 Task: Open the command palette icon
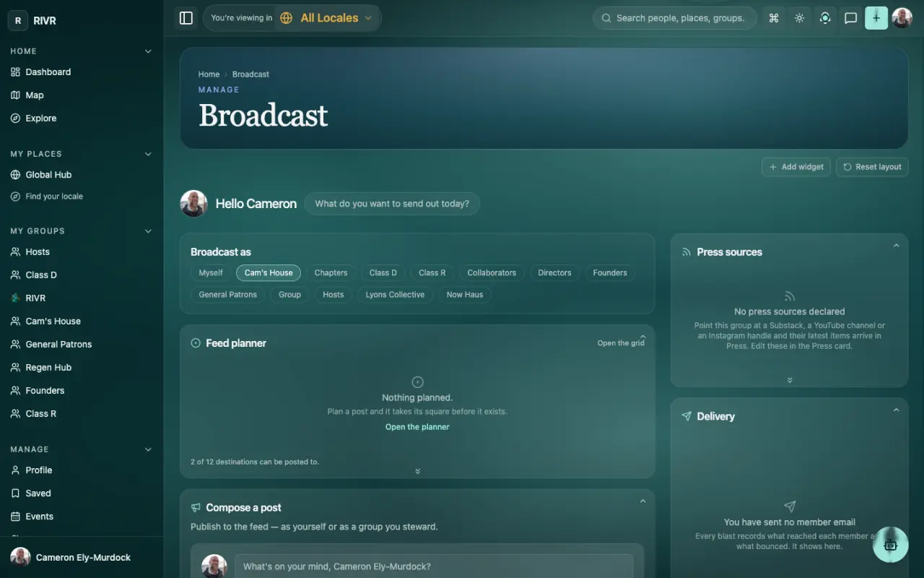774,18
